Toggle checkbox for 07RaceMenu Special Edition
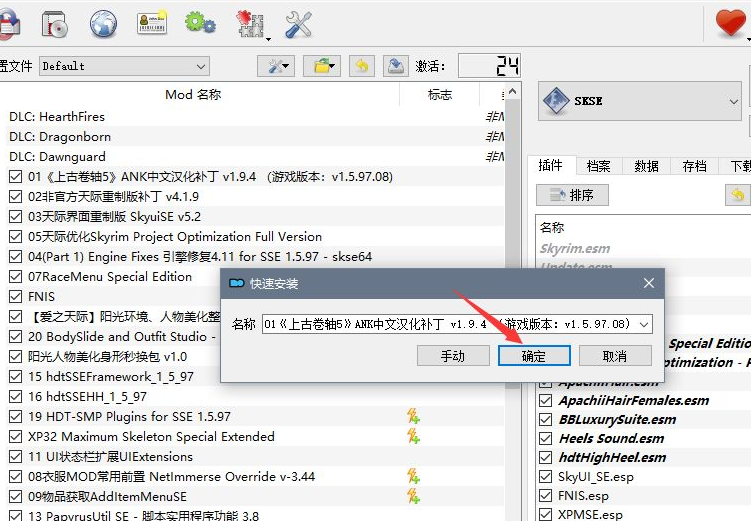751x521 pixels. [x=15, y=276]
